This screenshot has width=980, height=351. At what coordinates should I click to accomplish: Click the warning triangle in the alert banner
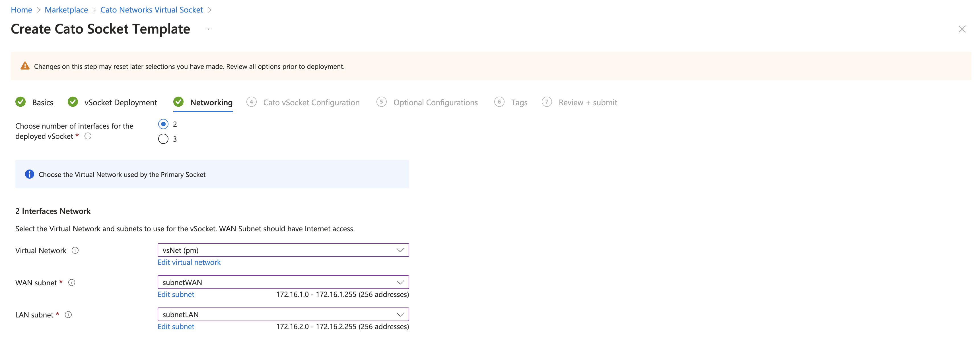pyautogui.click(x=24, y=65)
